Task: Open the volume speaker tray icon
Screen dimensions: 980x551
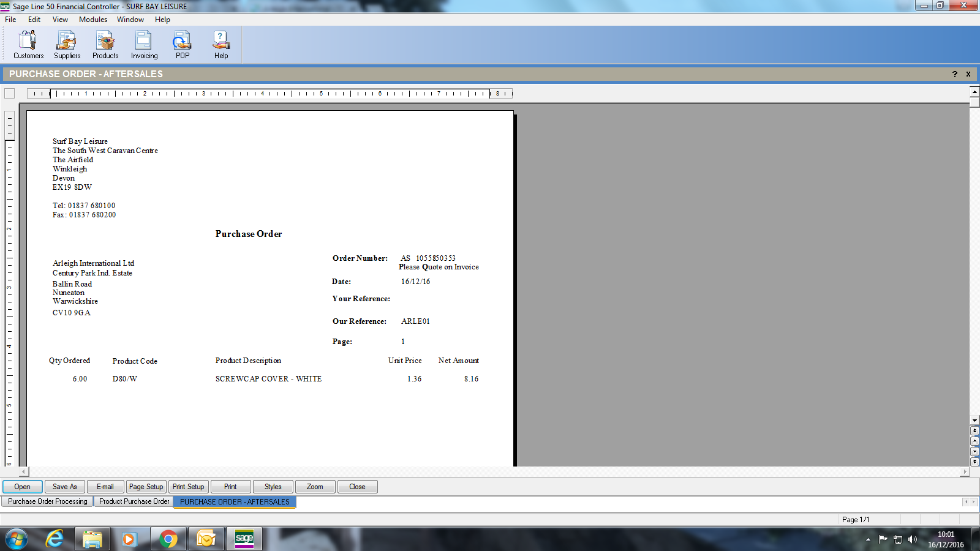Action: coord(913,539)
